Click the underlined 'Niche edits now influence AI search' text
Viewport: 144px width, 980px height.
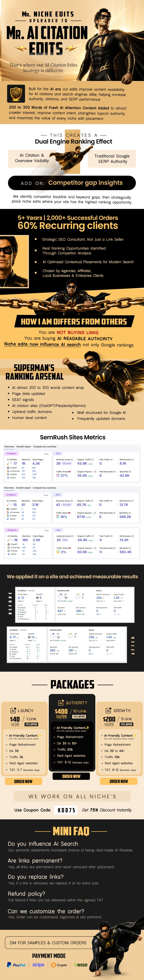[x=43, y=344]
